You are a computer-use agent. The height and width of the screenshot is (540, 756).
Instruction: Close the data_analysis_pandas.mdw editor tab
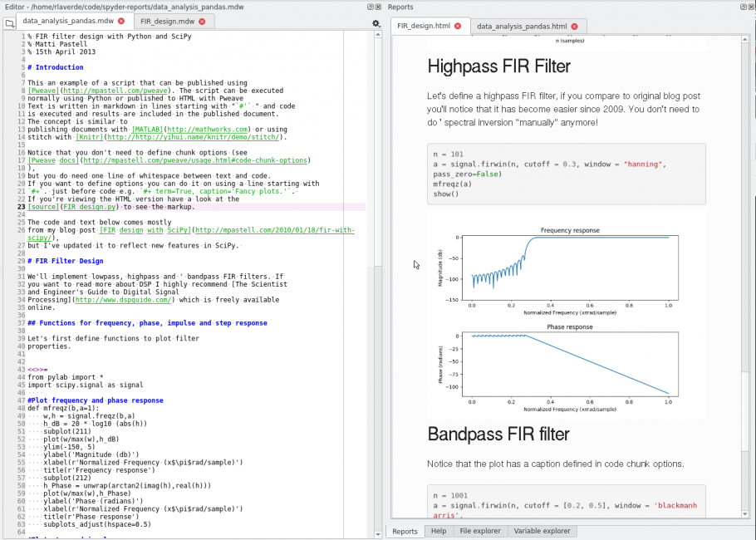123,22
